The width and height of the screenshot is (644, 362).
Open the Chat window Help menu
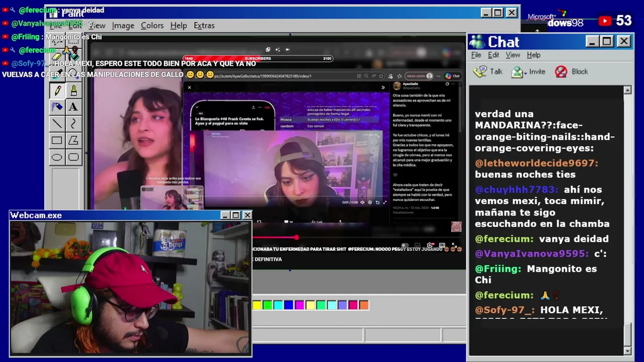click(534, 55)
